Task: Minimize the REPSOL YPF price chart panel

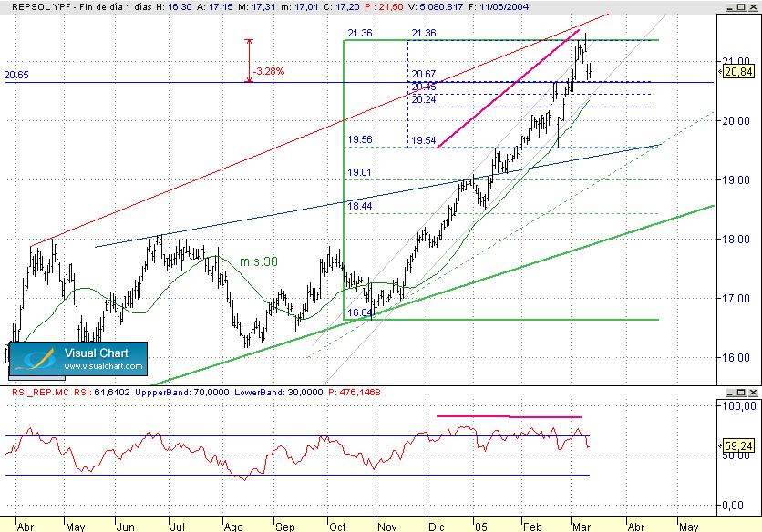Action: (730, 7)
